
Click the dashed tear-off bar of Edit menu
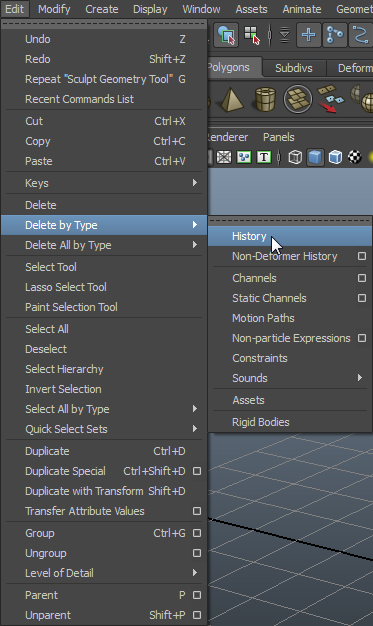coord(104,24)
